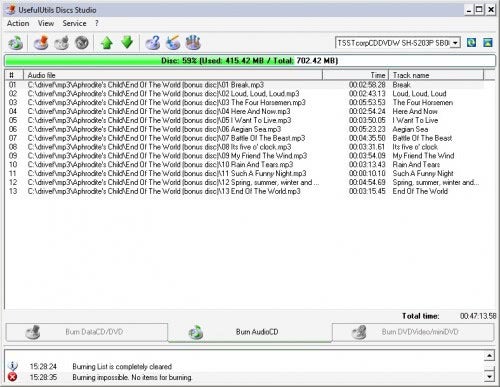This screenshot has width=500, height=387.
Task: Switch to Burn AudioCD tab
Action: (250, 332)
